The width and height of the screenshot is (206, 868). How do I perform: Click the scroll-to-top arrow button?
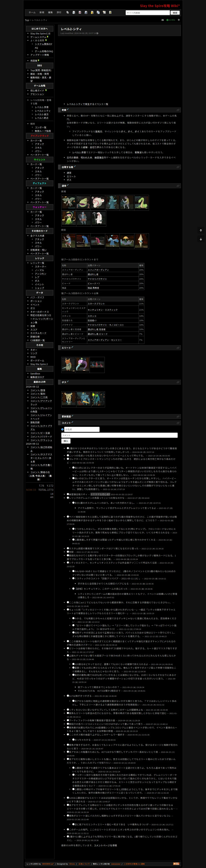point(201,231)
